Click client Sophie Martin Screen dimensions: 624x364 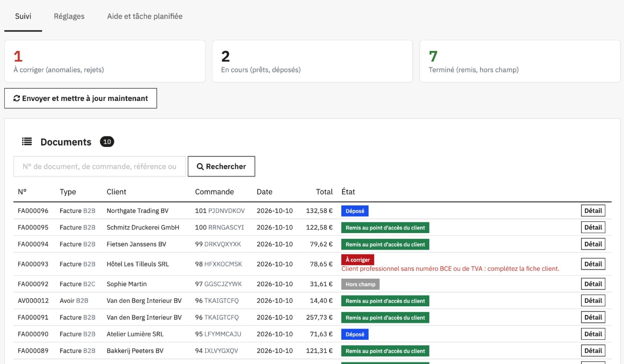[x=127, y=284]
